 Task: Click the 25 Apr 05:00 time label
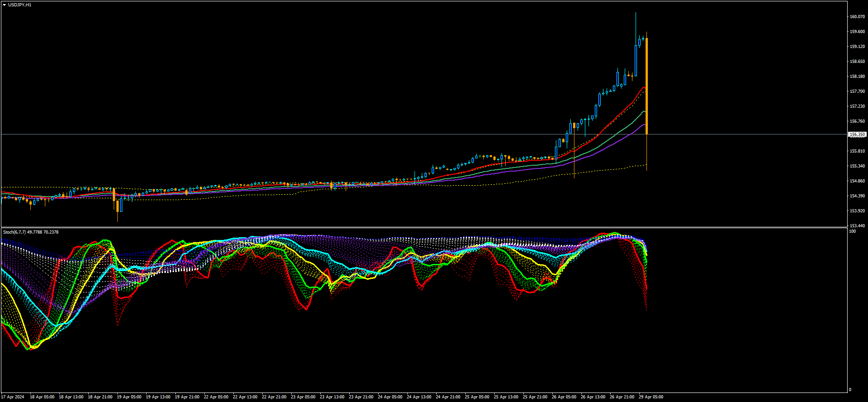pos(477,397)
